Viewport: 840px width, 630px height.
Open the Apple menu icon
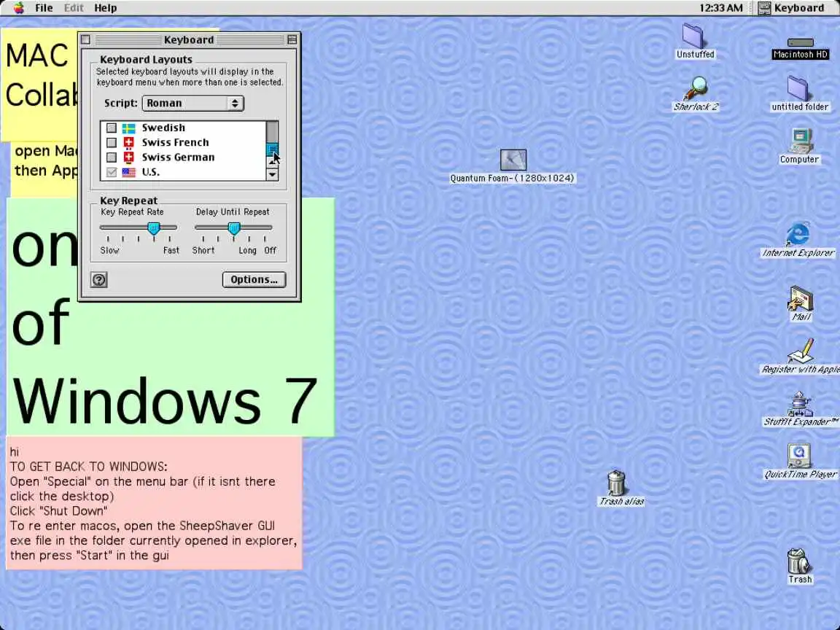coord(18,7)
